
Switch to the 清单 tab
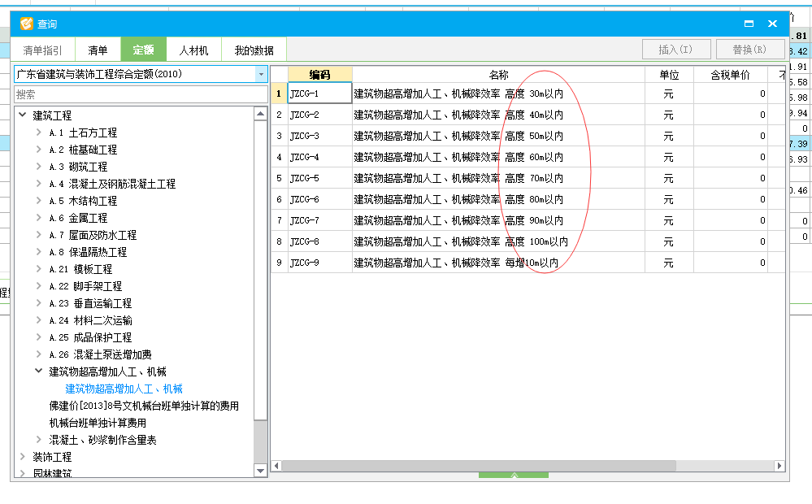coord(98,50)
